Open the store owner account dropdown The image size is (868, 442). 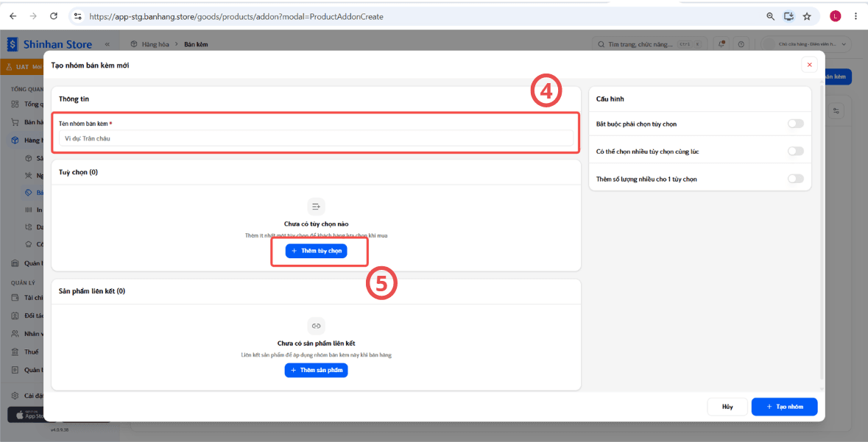(807, 43)
